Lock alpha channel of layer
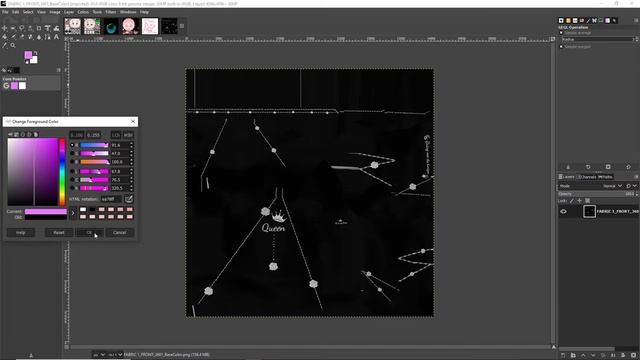Image resolution: width=640 pixels, height=360 pixels. tap(587, 200)
